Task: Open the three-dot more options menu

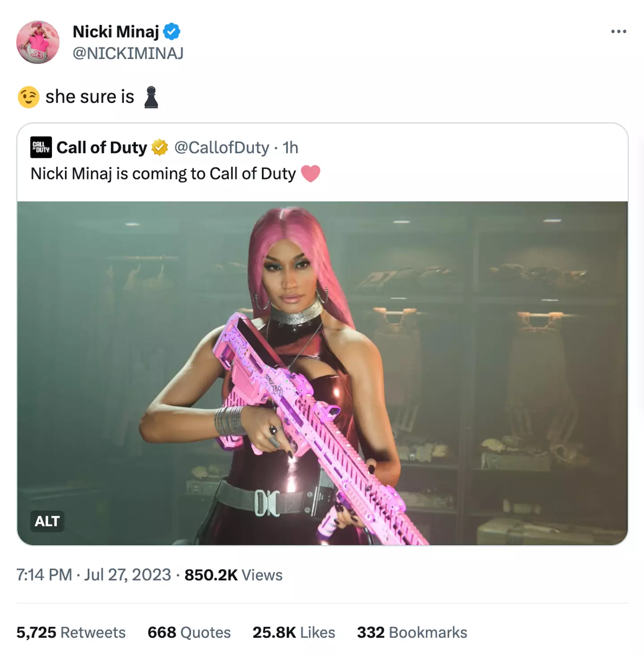Action: pyautogui.click(x=619, y=31)
